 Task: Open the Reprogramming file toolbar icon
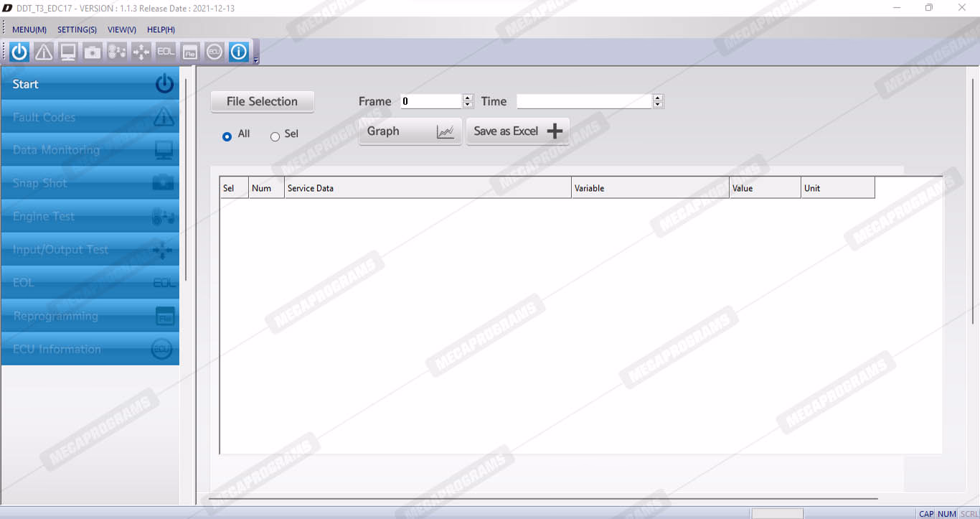[x=190, y=52]
